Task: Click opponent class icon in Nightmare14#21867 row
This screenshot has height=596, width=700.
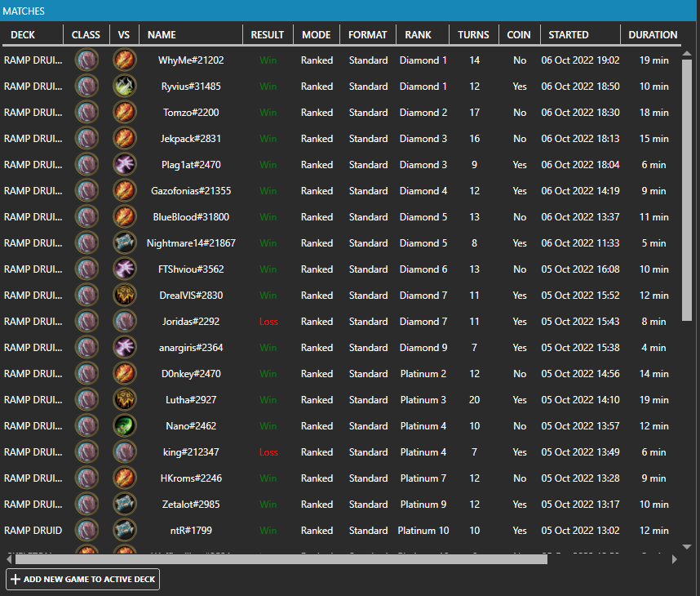Action: coord(125,243)
